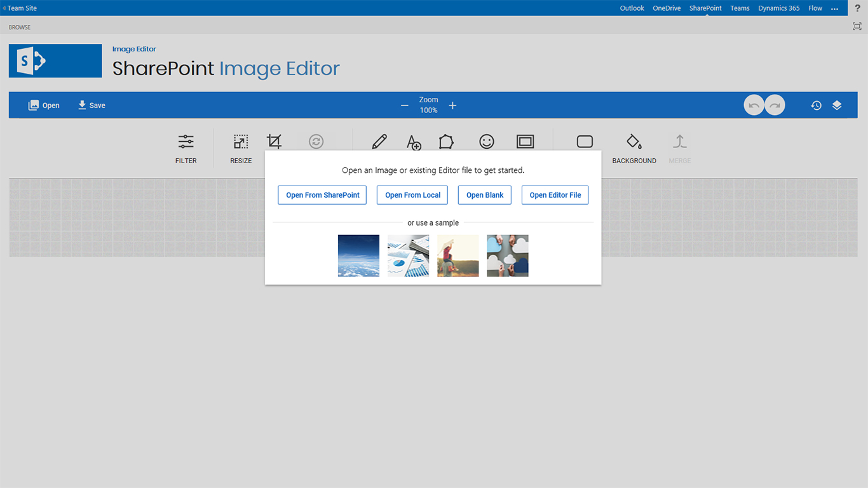Click the Zoom 100% label
Screen dimensions: 868x488
pos(429,105)
